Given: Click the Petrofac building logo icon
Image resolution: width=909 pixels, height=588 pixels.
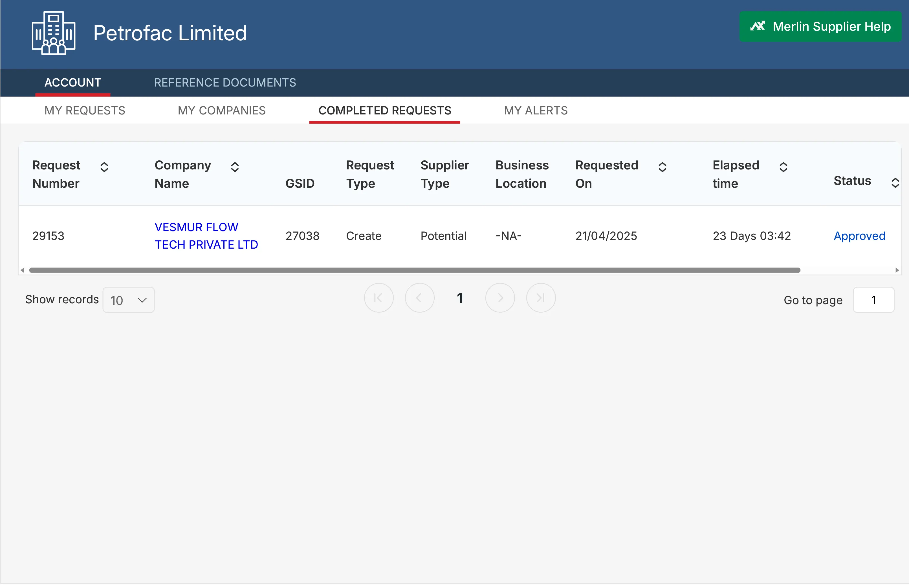Looking at the screenshot, I should (x=54, y=33).
